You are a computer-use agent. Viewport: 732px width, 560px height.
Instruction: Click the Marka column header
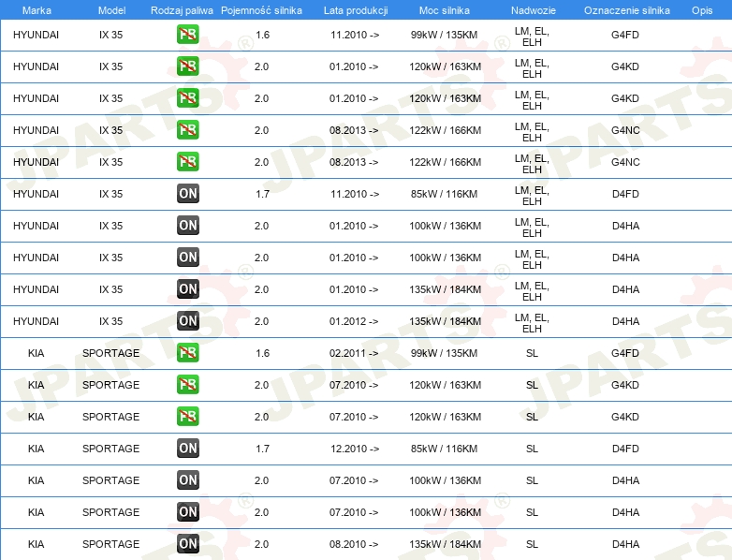pyautogui.click(x=36, y=9)
